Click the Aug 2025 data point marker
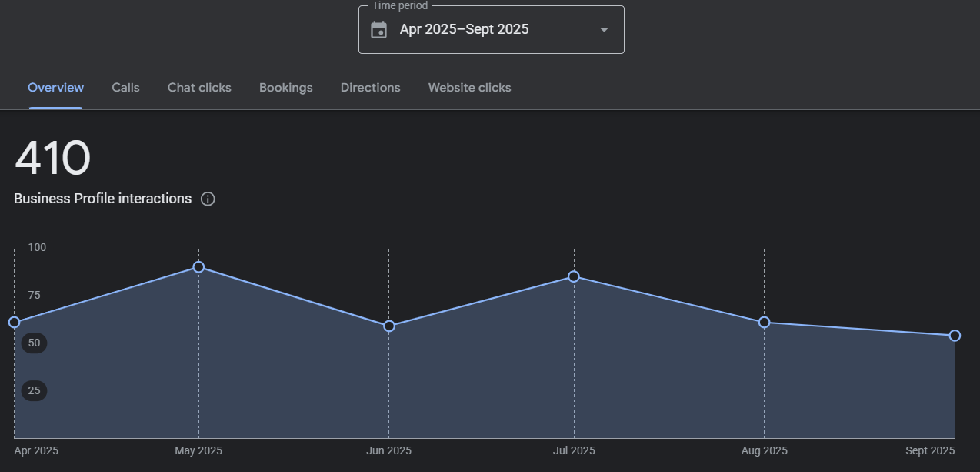The image size is (980, 472). coord(764,322)
